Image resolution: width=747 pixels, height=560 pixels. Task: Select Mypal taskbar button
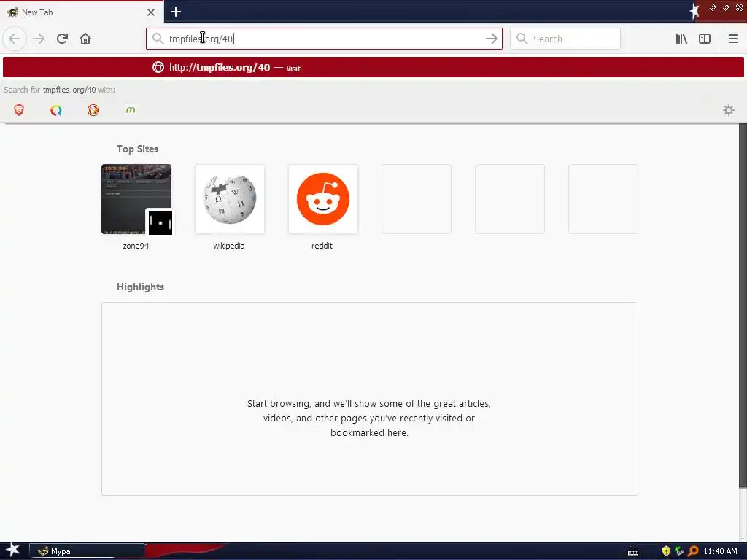(x=87, y=551)
